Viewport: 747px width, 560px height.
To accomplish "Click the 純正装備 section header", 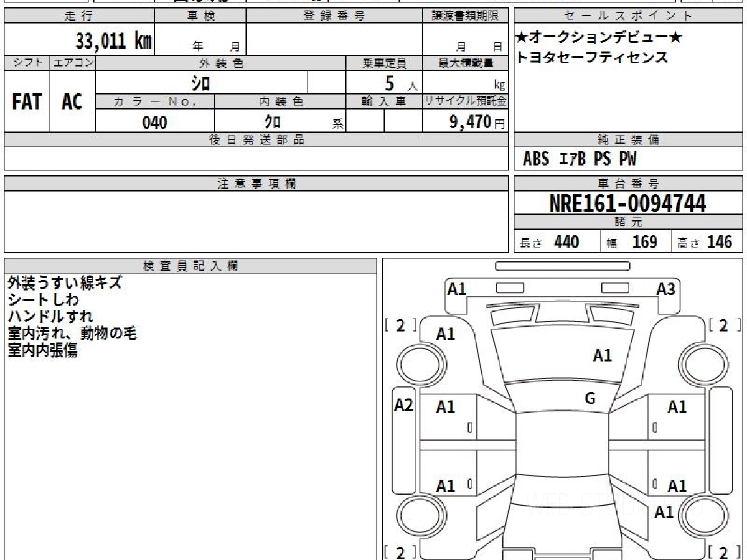I will [x=628, y=140].
